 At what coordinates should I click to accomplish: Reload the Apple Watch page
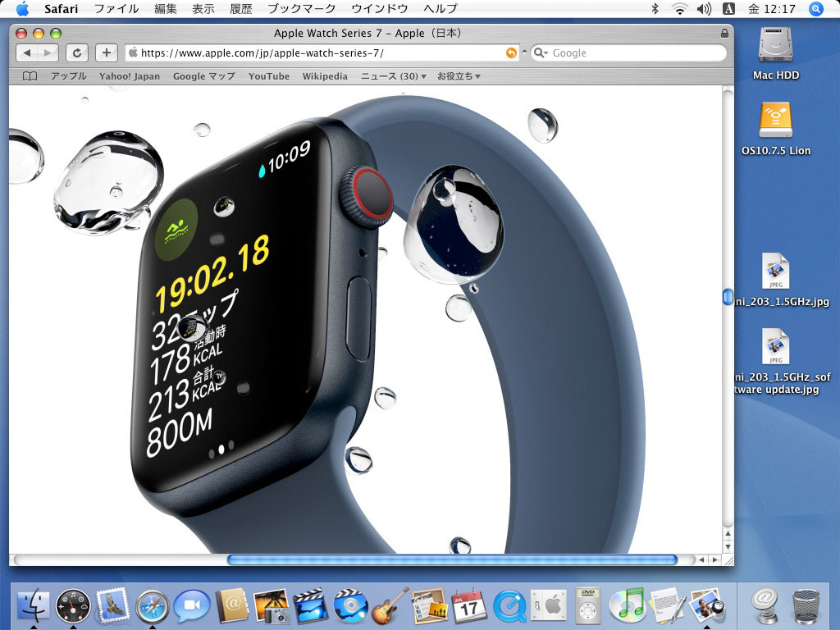[76, 52]
